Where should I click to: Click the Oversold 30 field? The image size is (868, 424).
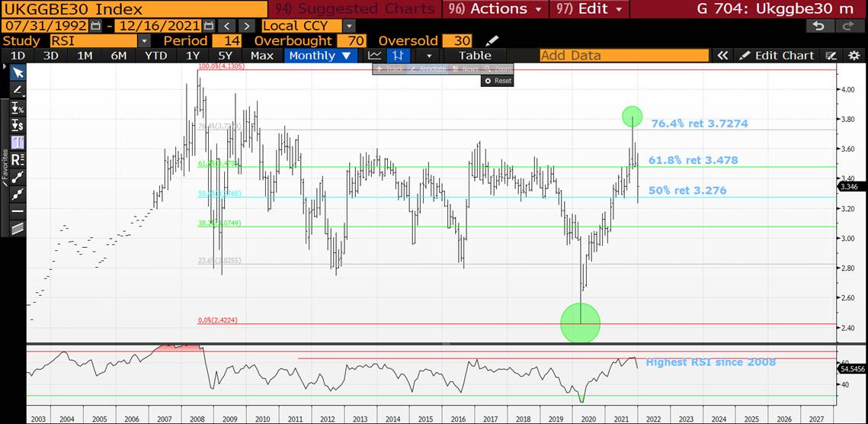pos(458,41)
